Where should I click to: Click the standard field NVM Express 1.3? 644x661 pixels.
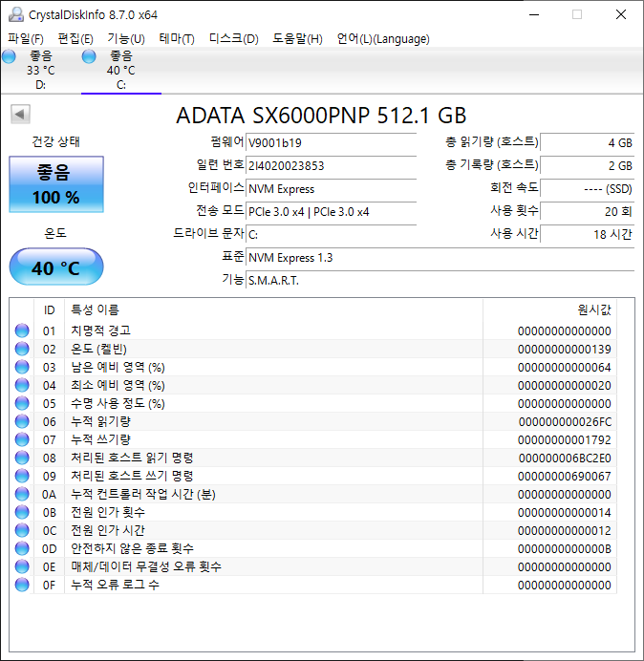point(440,257)
